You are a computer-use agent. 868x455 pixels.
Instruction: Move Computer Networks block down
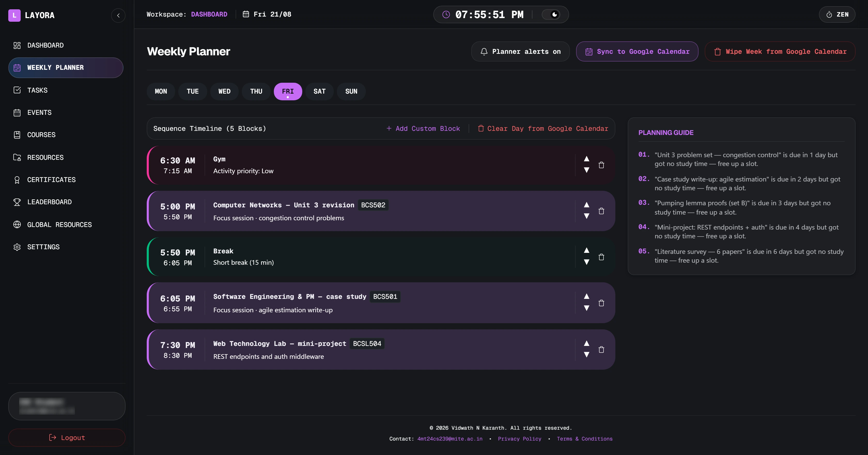[x=586, y=216]
